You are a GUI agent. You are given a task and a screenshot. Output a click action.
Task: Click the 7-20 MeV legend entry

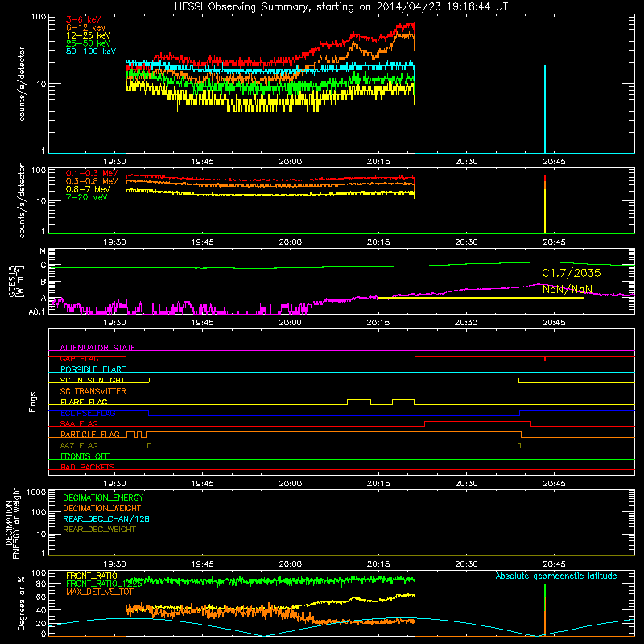pyautogui.click(x=87, y=197)
